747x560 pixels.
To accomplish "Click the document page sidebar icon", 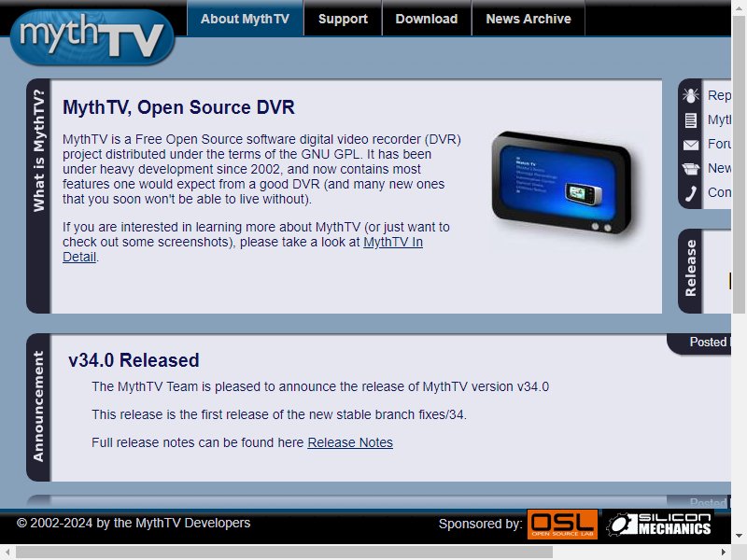I will coord(690,120).
